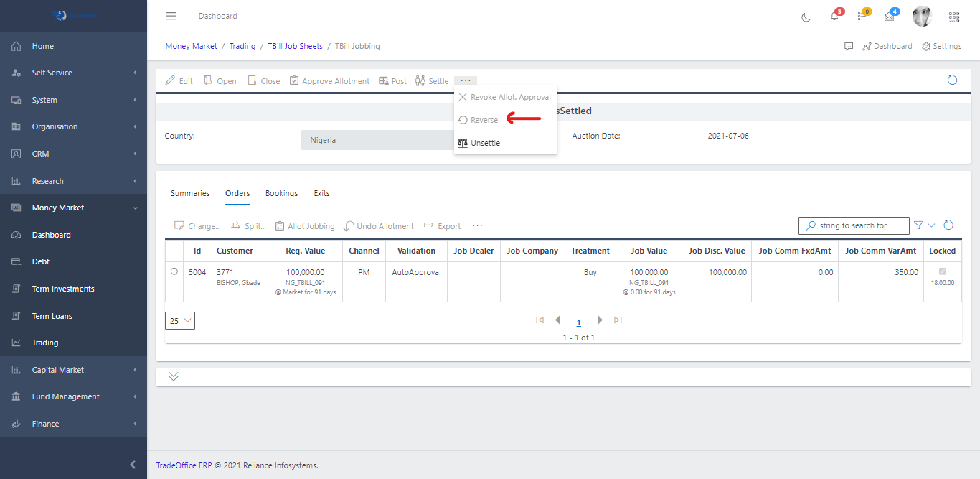
Task: Click the chat comment icon
Action: tap(849, 46)
